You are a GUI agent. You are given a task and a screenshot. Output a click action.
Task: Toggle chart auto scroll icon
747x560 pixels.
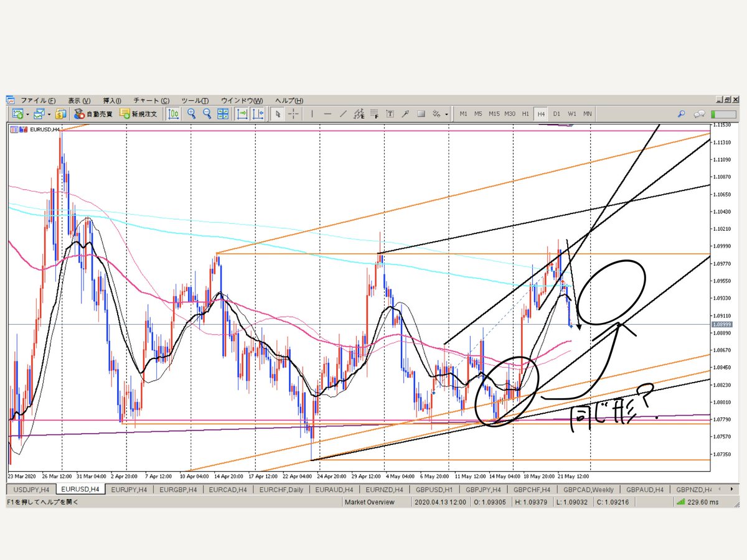(x=242, y=114)
